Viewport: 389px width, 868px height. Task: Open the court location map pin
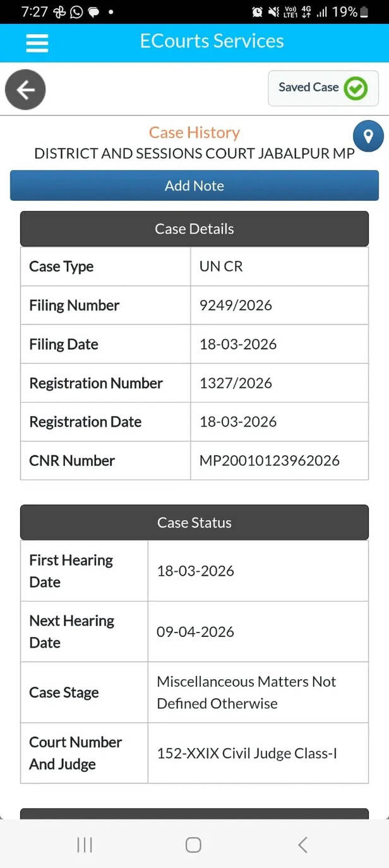point(368,136)
